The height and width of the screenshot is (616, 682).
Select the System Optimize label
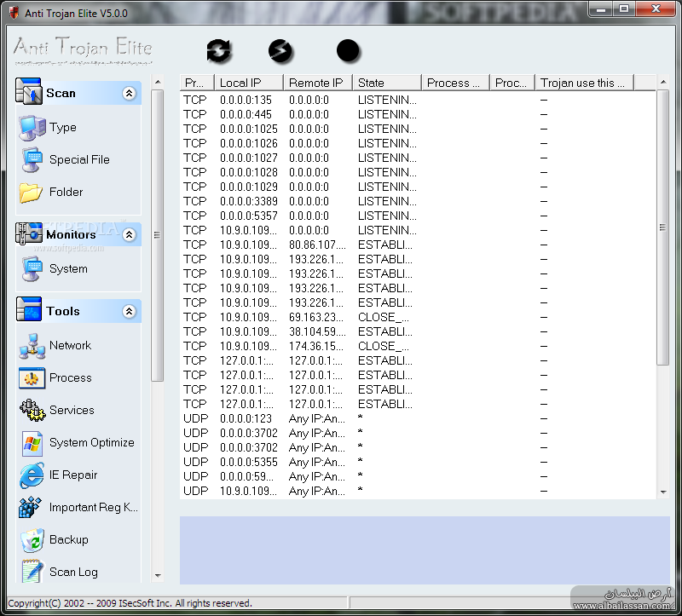click(92, 442)
